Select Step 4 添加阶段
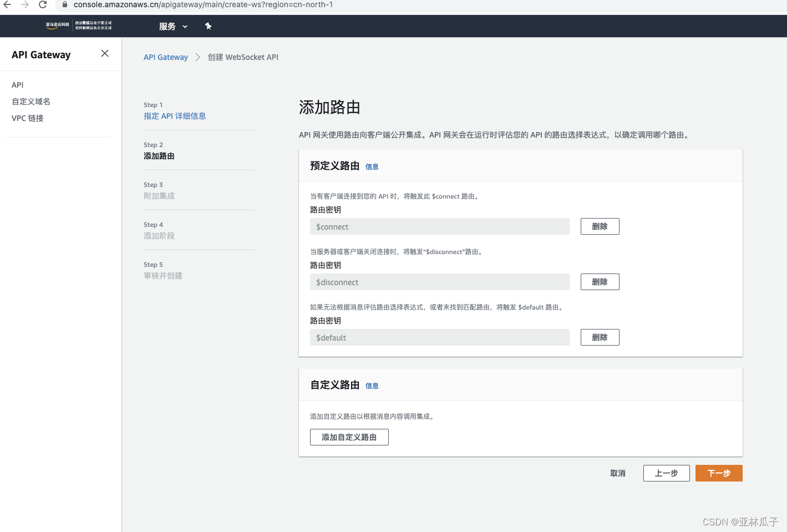This screenshot has width=787, height=532. pyautogui.click(x=159, y=236)
